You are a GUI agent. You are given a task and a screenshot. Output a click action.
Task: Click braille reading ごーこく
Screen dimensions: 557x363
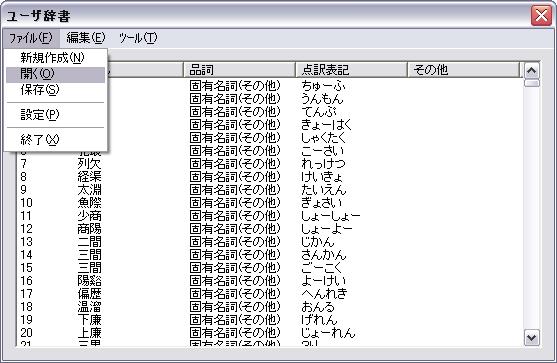pos(321,268)
